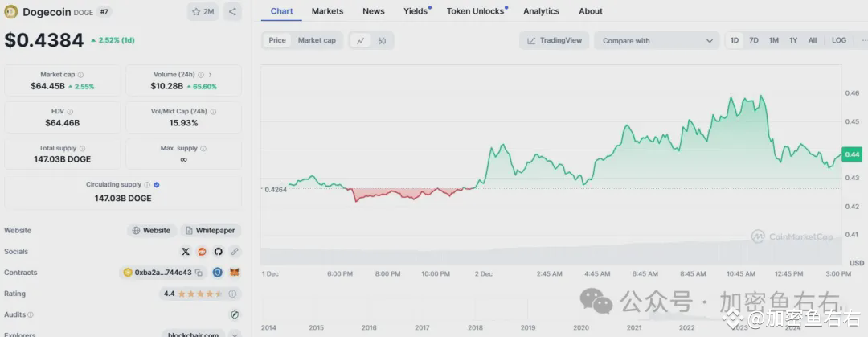Screen dimensions: 868x337
Task: Open Volume (24h) info icon
Action: pos(201,75)
